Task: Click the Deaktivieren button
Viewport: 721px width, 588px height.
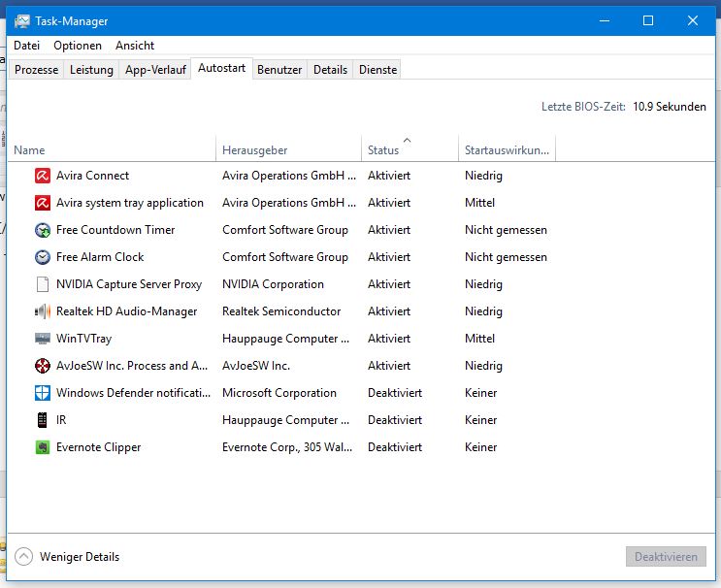Action: [666, 557]
